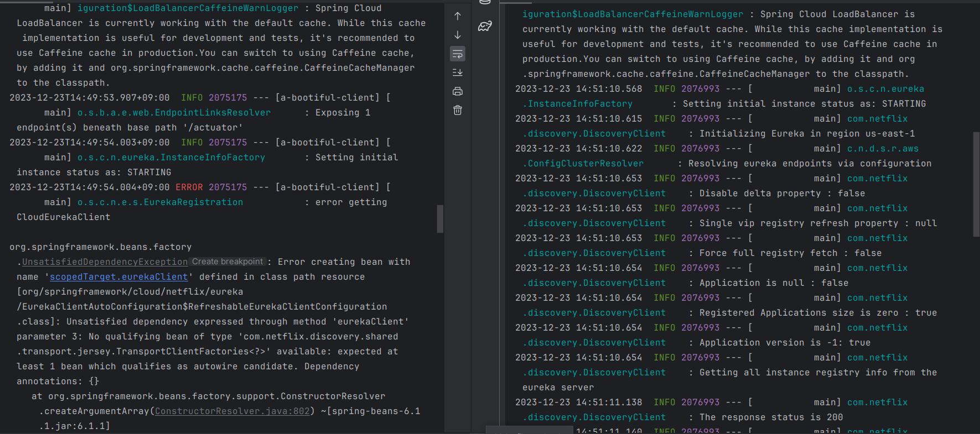Click LoadBalancerCaffeineWarnLogger in left console
The width and height of the screenshot is (980, 434).
tap(188, 8)
